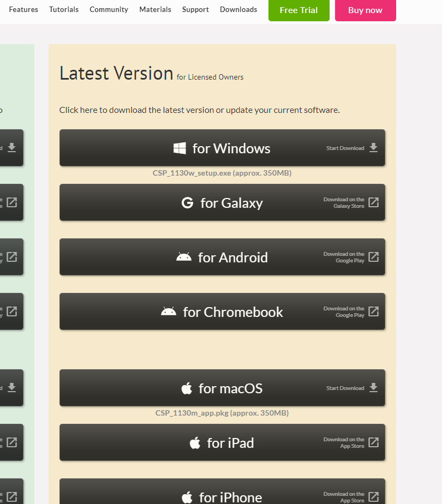Open the for iPhone download button
Screen dimensions: 442x504
pos(222,491)
